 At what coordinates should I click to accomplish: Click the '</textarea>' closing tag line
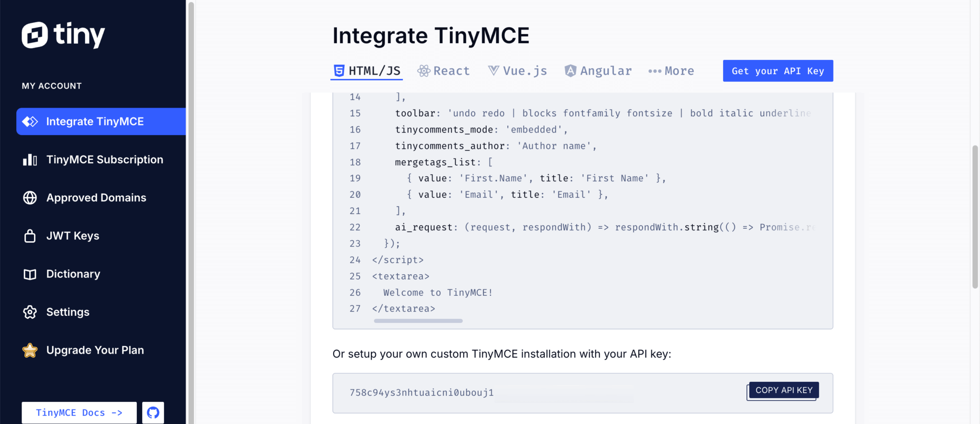tap(403, 309)
